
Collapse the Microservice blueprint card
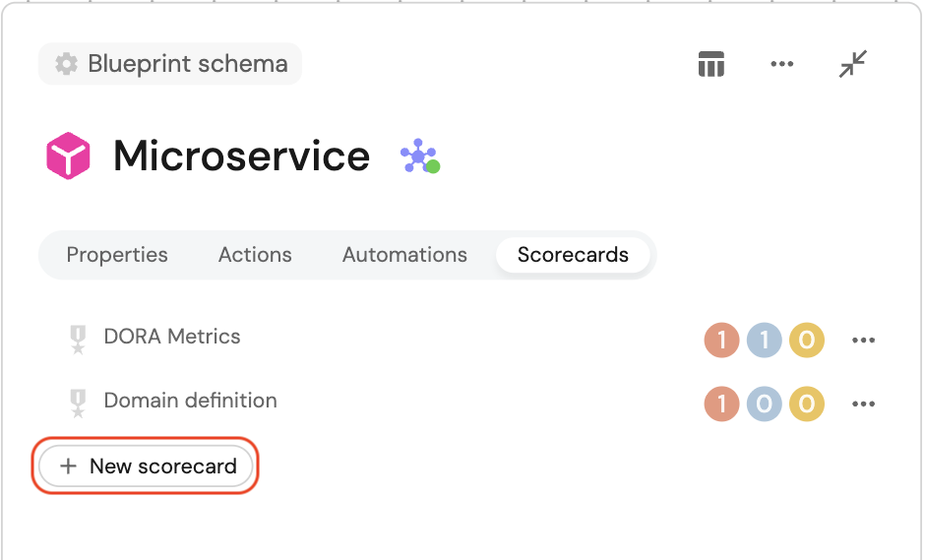pyautogui.click(x=852, y=65)
